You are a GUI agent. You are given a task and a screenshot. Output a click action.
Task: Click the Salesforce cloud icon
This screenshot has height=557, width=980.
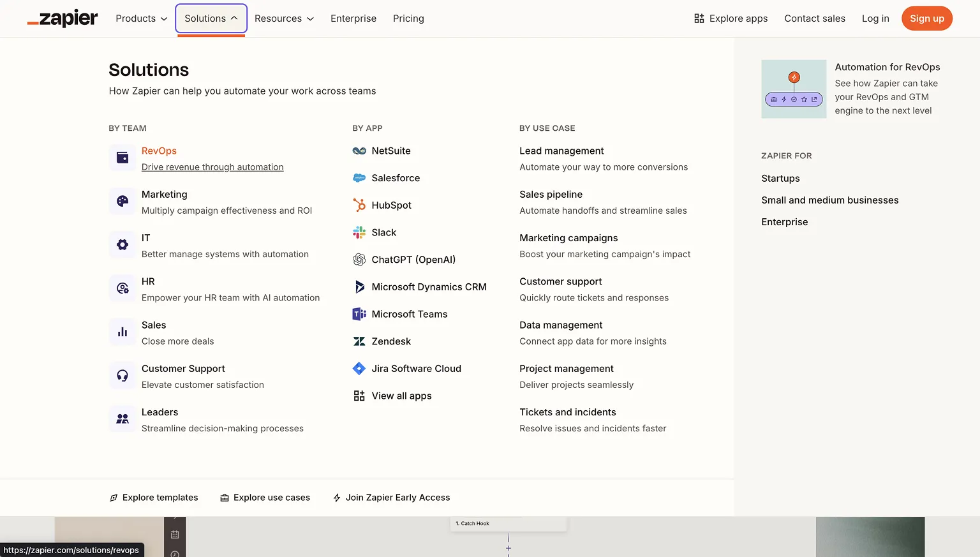[359, 178]
